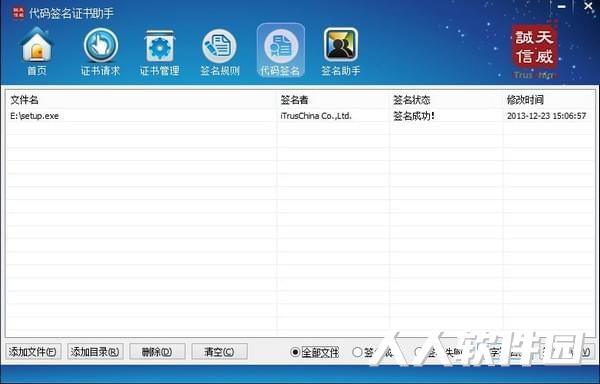Open the 证书管理 certificate management icon
The height and width of the screenshot is (384, 600).
click(160, 51)
